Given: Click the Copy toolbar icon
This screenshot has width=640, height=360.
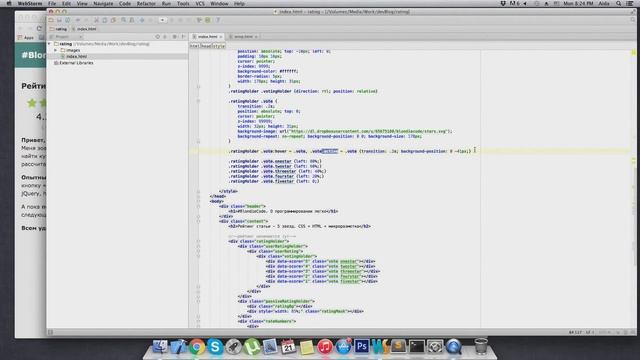Looking at the screenshot, I should [104, 20].
